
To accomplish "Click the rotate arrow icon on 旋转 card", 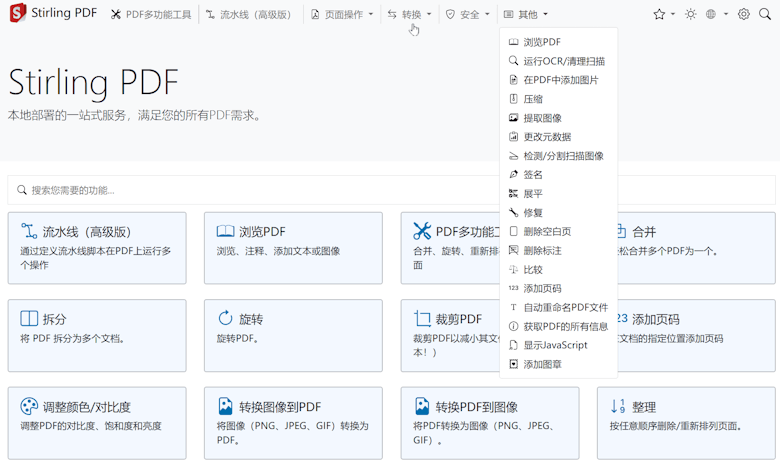I will [x=225, y=318].
